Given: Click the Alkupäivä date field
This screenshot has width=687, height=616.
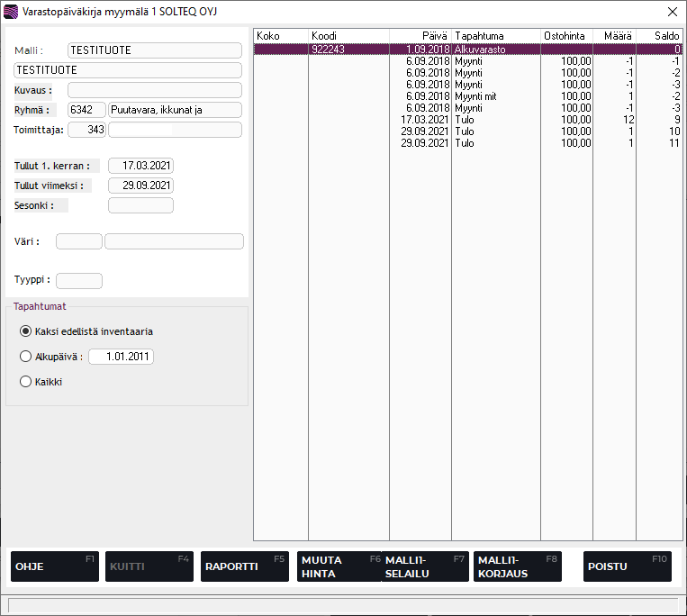Looking at the screenshot, I should pos(121,357).
